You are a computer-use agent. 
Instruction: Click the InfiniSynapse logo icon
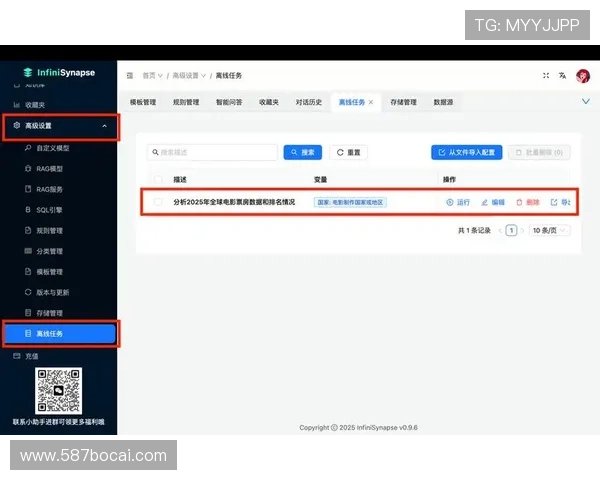(x=28, y=72)
